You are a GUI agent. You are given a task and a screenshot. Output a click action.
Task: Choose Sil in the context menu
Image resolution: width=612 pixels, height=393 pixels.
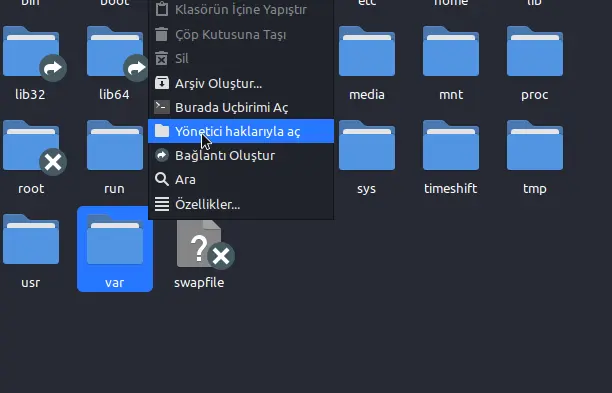(241, 59)
